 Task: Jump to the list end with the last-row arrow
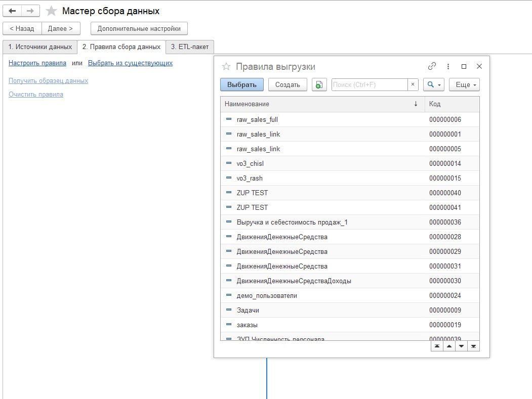click(473, 346)
